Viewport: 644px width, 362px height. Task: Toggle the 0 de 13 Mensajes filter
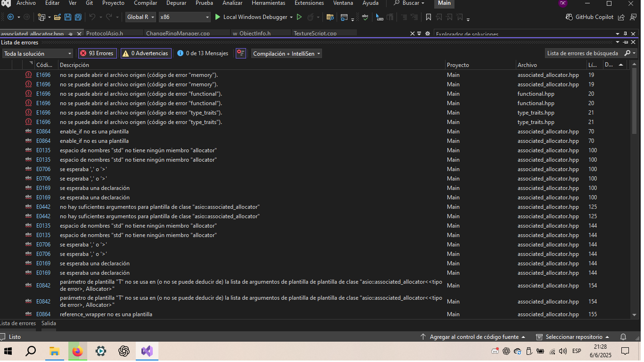203,53
